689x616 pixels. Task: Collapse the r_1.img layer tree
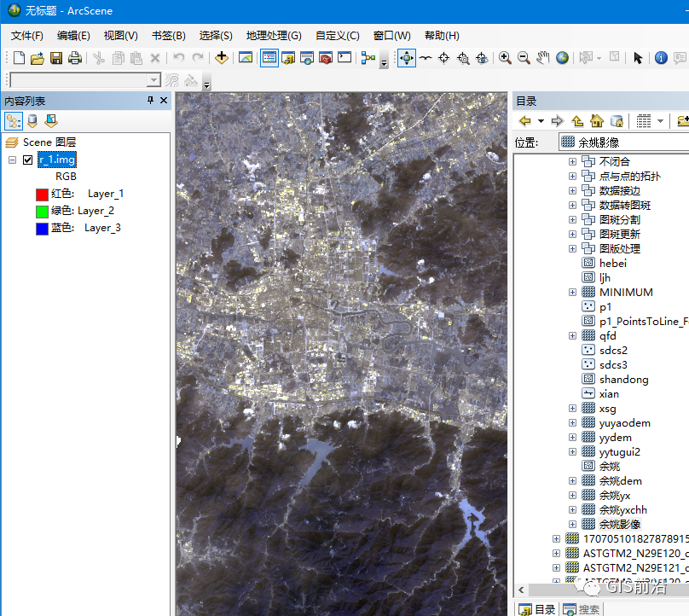(x=13, y=160)
